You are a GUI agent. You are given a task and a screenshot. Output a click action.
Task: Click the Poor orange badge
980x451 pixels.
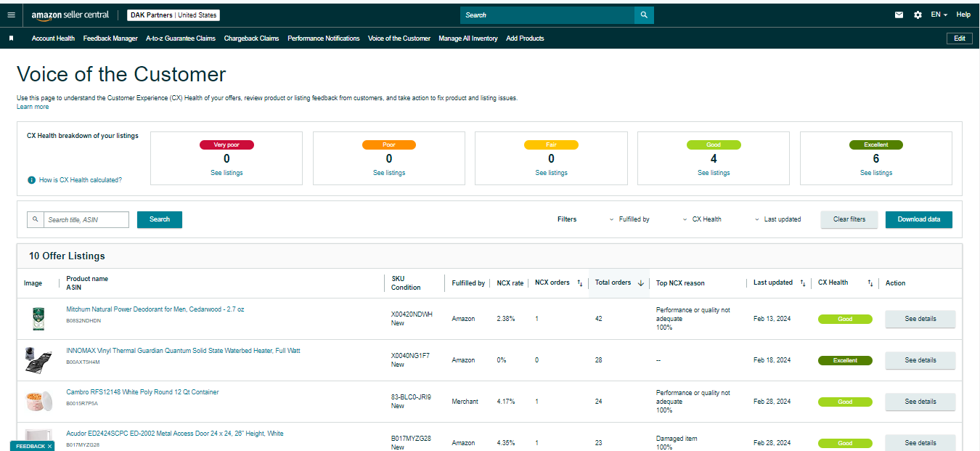point(389,145)
